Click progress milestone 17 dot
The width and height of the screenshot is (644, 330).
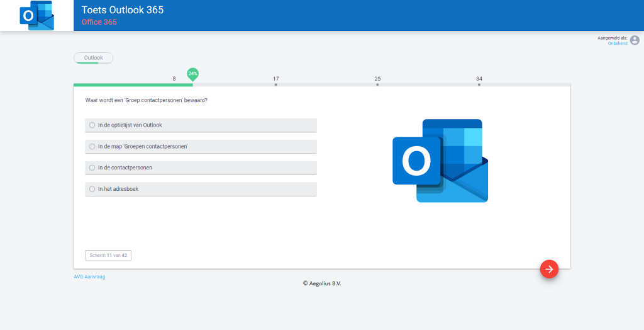coord(275,85)
